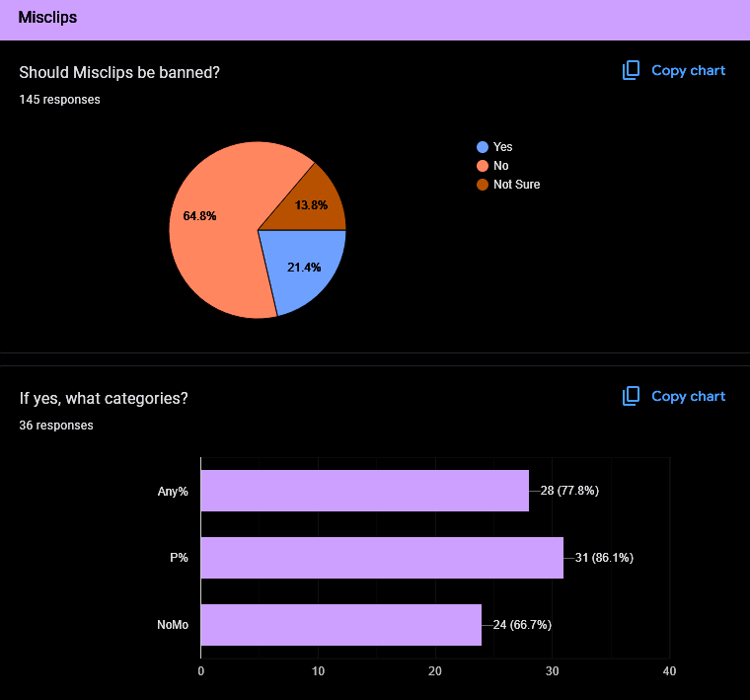Viewport: 750px width, 700px height.
Task: Click the "36 responses" count
Action: pyautogui.click(x=56, y=426)
